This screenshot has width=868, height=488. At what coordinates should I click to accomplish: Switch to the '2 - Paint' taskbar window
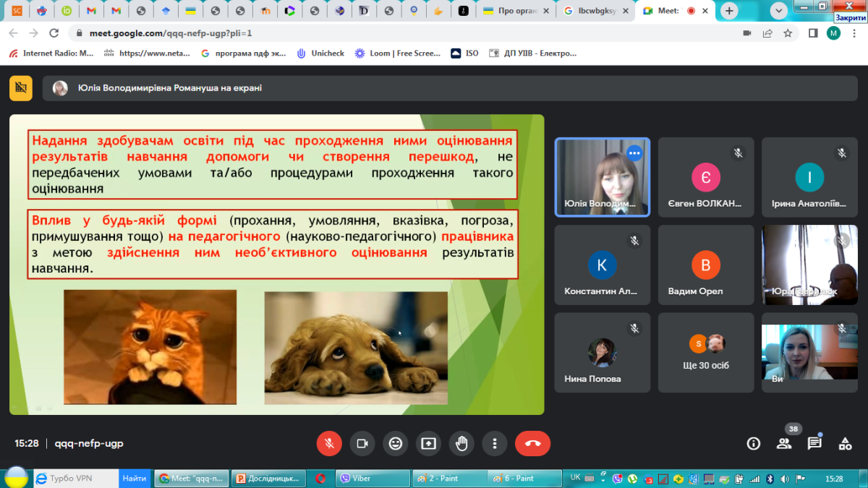point(443,478)
